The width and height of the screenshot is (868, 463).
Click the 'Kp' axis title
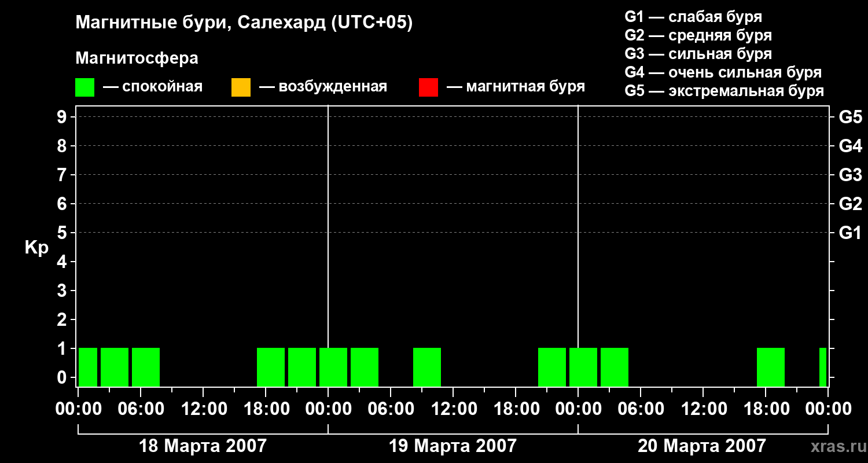coord(36,248)
